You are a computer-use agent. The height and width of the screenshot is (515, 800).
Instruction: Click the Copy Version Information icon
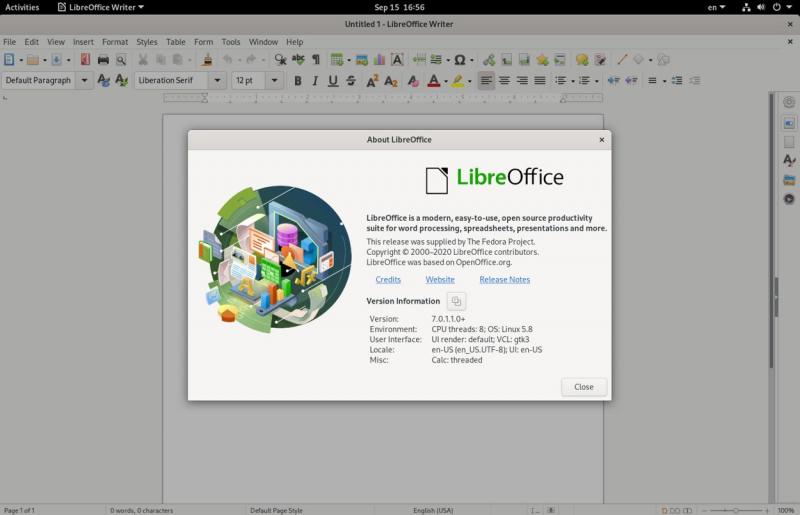[456, 301]
